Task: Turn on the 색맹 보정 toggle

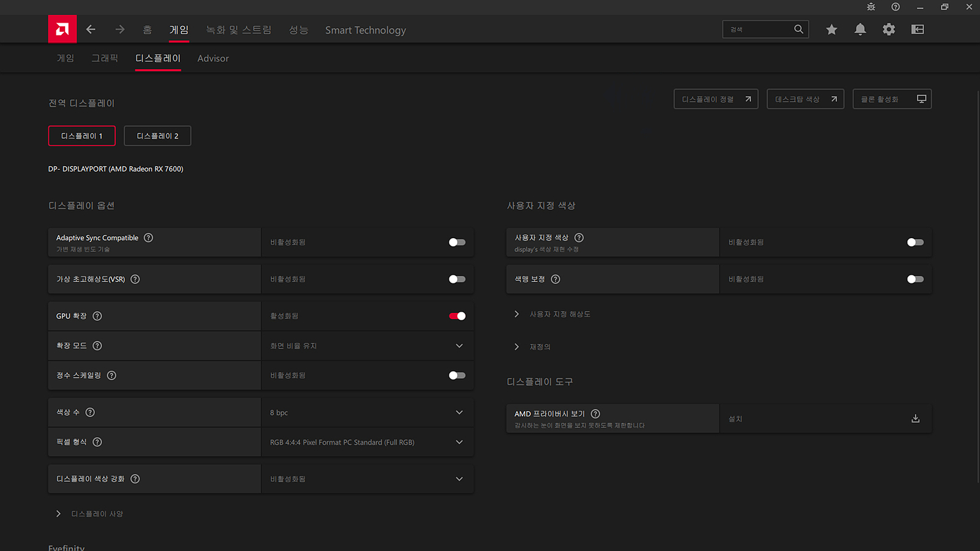Action: pyautogui.click(x=915, y=279)
